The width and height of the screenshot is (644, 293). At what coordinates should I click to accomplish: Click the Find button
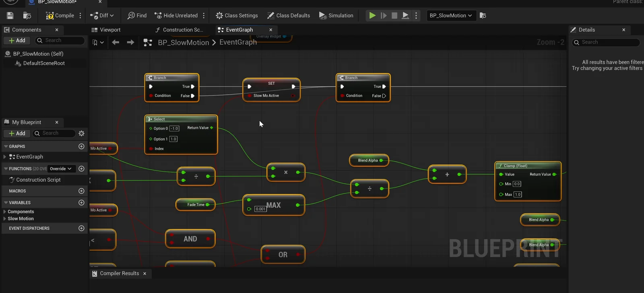pos(137,16)
